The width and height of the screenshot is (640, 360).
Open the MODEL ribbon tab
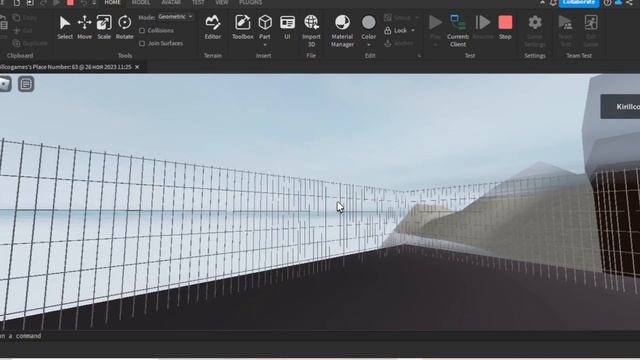tap(141, 2)
